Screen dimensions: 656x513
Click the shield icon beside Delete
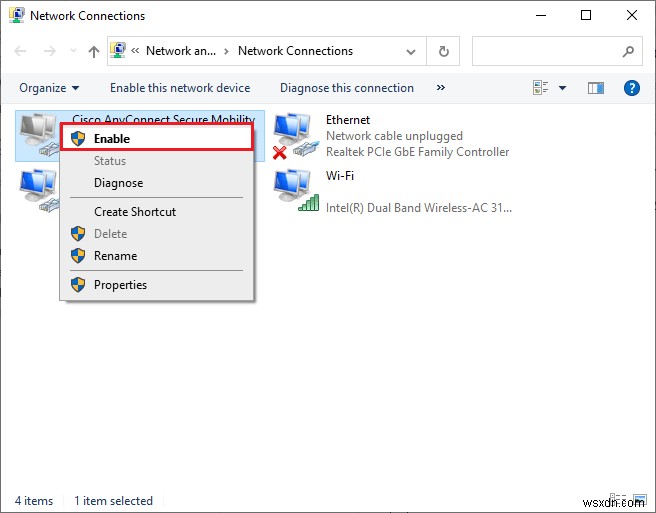(x=78, y=233)
